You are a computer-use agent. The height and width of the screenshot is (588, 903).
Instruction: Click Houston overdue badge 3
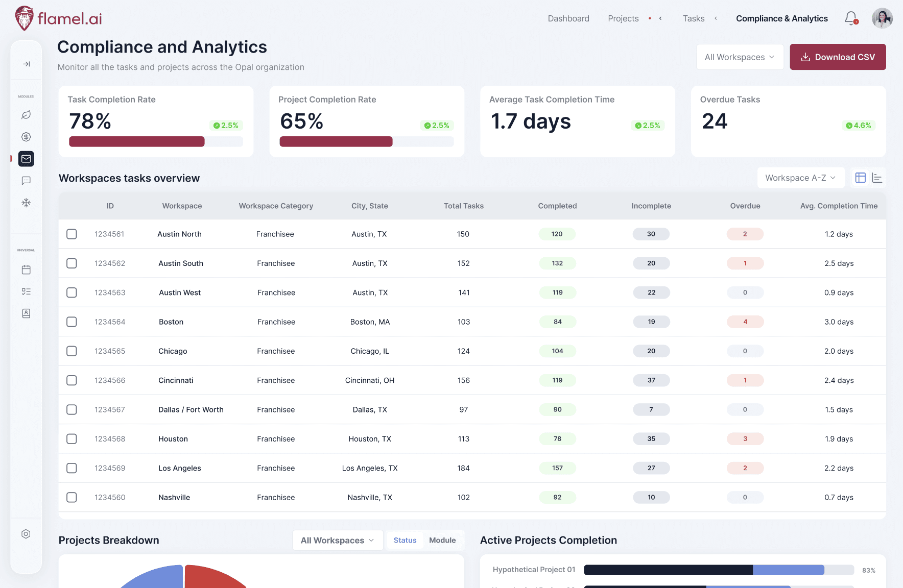[745, 439]
